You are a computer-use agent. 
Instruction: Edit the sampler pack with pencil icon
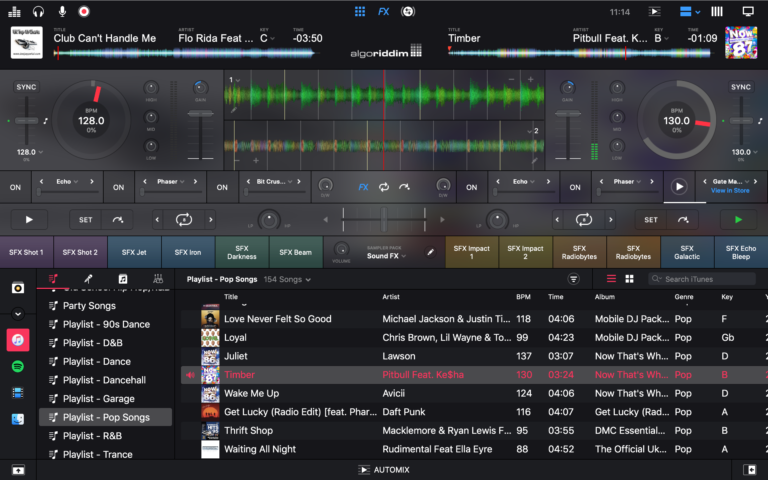pyautogui.click(x=430, y=252)
